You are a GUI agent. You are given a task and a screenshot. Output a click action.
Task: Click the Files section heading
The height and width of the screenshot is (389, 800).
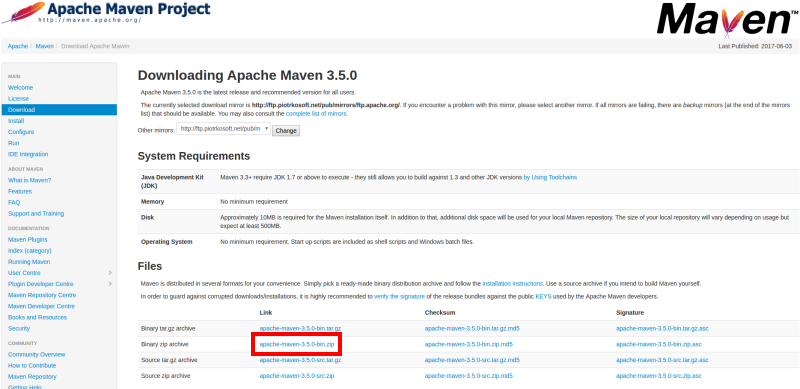149,266
